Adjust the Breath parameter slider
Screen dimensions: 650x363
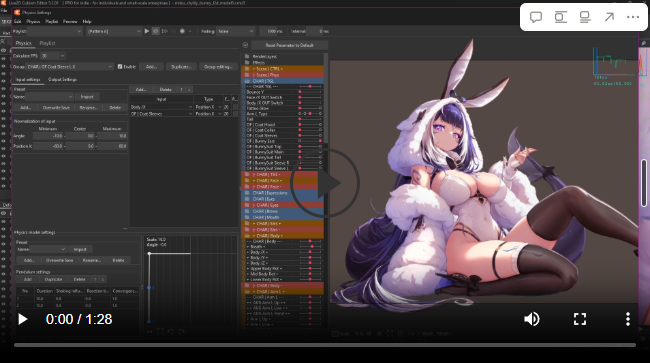click(310, 247)
